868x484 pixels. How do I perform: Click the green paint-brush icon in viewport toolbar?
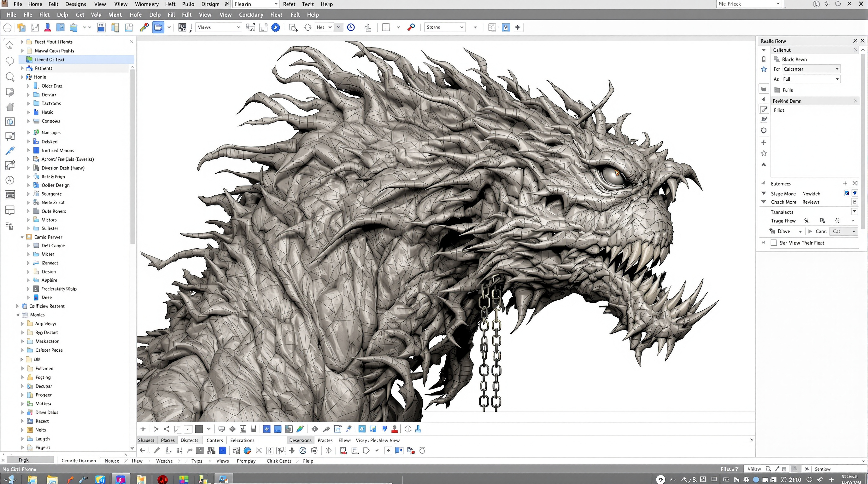tap(300, 429)
